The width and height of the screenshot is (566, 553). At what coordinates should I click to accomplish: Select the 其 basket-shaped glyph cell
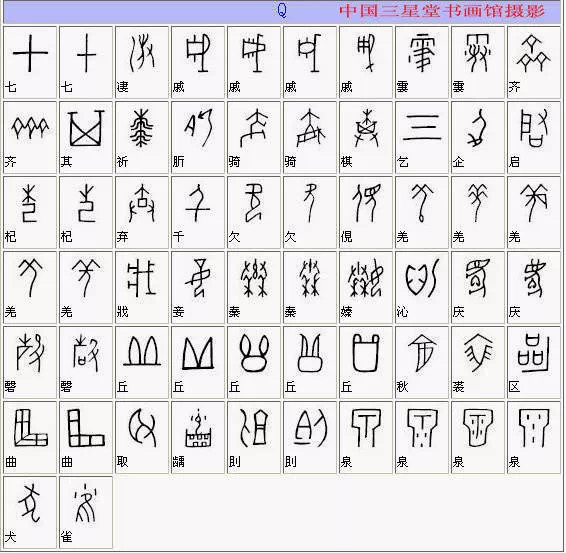(86, 138)
